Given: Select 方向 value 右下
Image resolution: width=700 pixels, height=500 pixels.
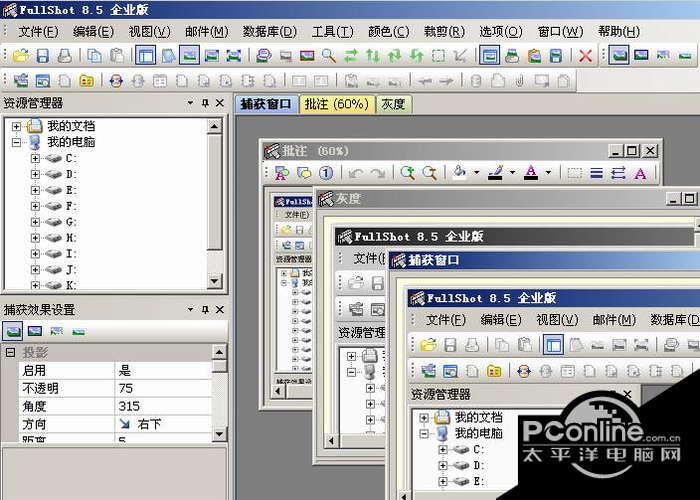Looking at the screenshot, I should [162, 424].
